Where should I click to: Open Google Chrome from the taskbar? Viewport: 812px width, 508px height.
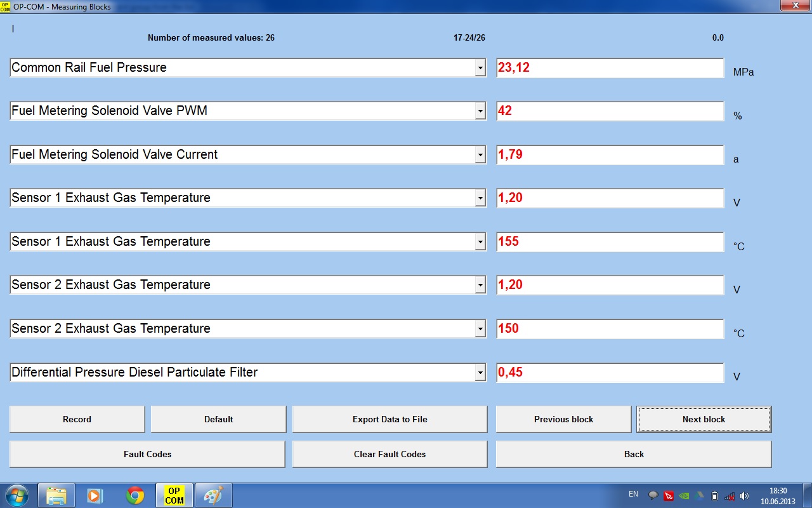click(135, 495)
